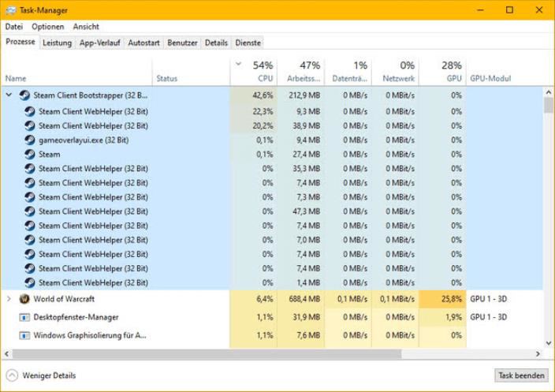Sort by the Status column header

pos(191,72)
